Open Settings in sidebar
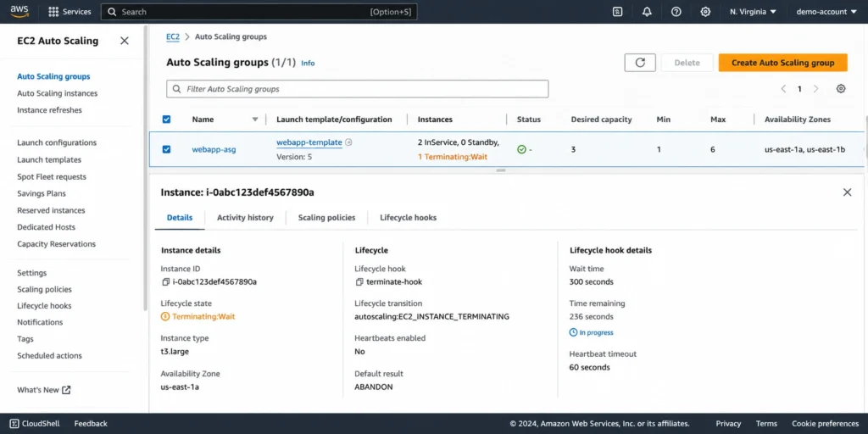Image resolution: width=868 pixels, height=434 pixels. tap(32, 273)
